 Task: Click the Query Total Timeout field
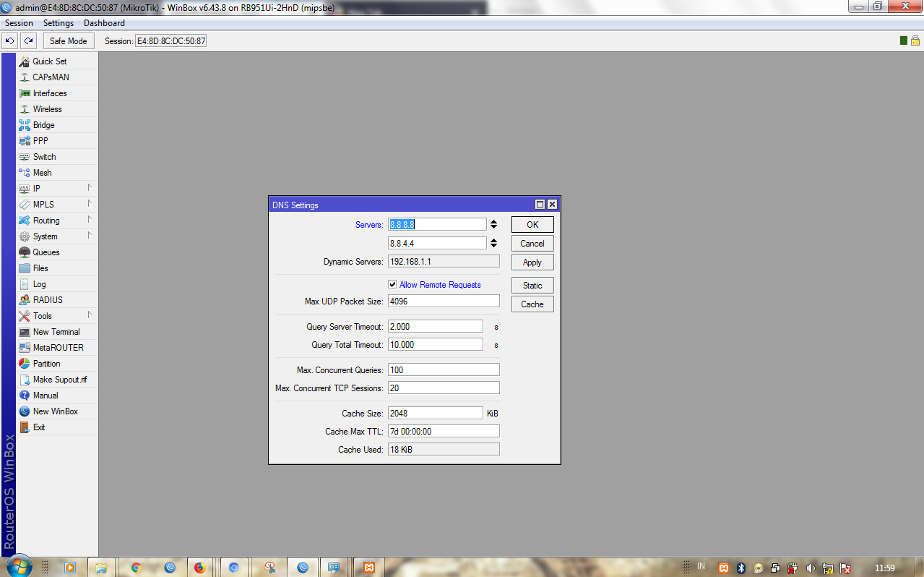point(436,345)
